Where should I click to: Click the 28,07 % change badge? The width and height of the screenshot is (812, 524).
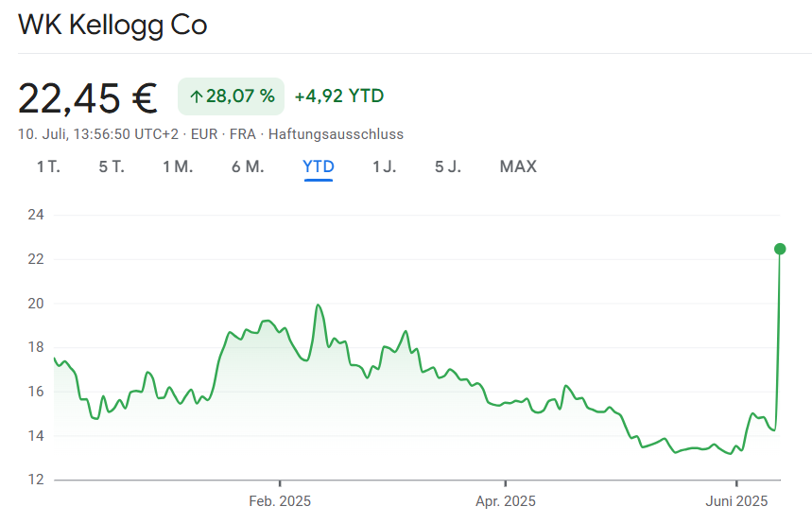point(231,96)
